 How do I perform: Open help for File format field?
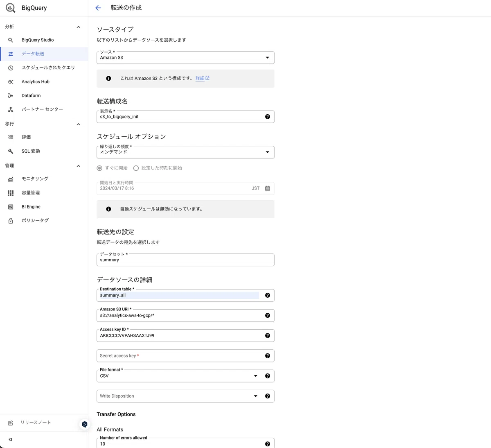pyautogui.click(x=268, y=376)
